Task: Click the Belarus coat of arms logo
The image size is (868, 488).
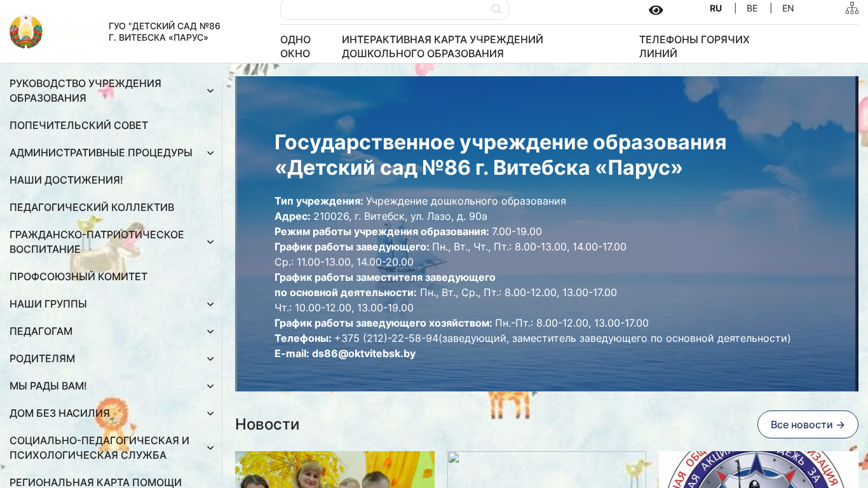Action: click(x=26, y=32)
